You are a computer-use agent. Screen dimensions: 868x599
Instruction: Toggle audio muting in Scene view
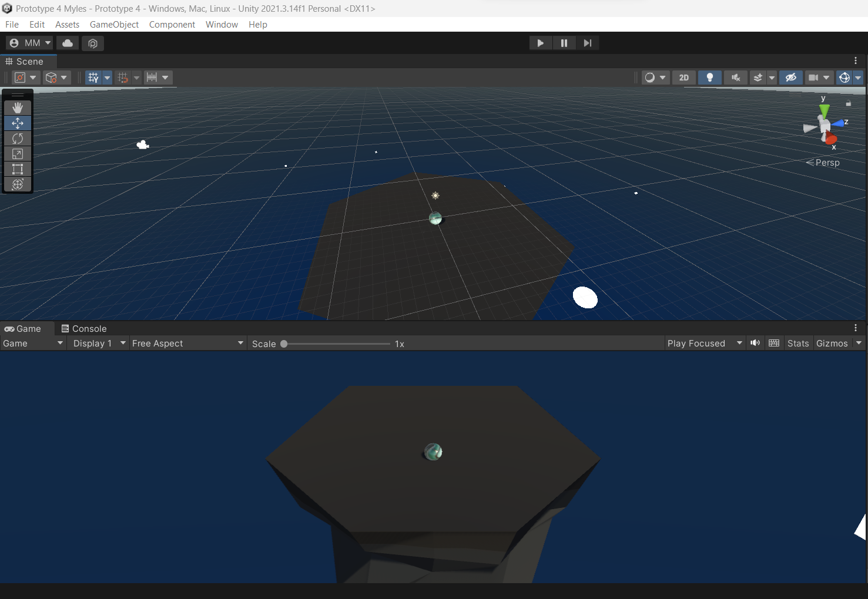735,77
